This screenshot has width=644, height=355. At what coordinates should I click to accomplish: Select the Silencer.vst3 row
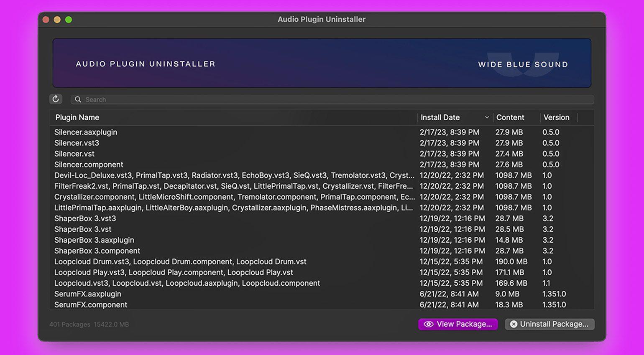pyautogui.click(x=322, y=143)
